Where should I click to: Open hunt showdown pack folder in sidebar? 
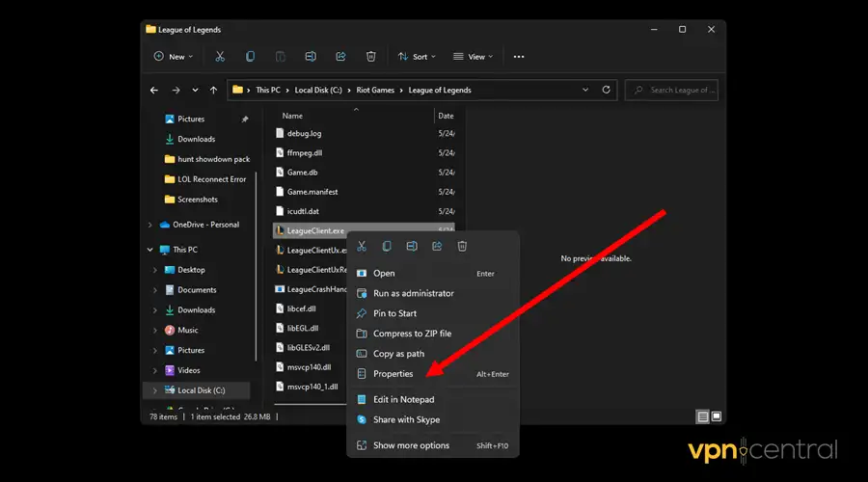[207, 159]
